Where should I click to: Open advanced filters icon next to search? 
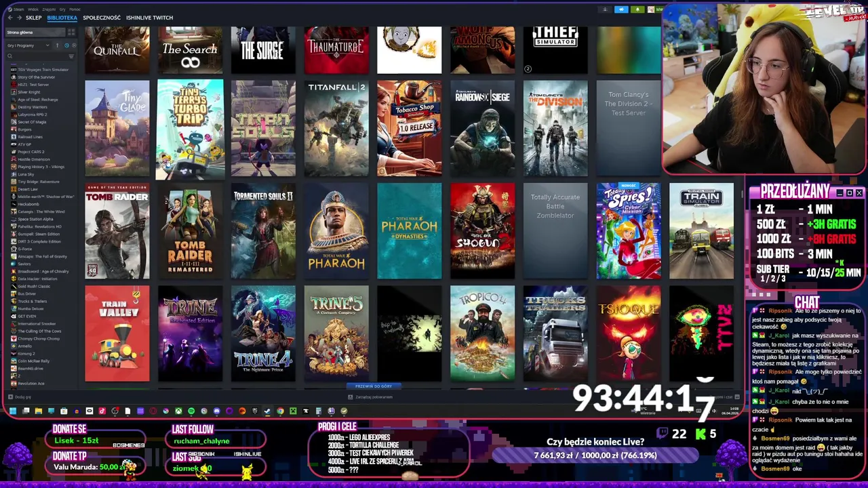pyautogui.click(x=71, y=56)
